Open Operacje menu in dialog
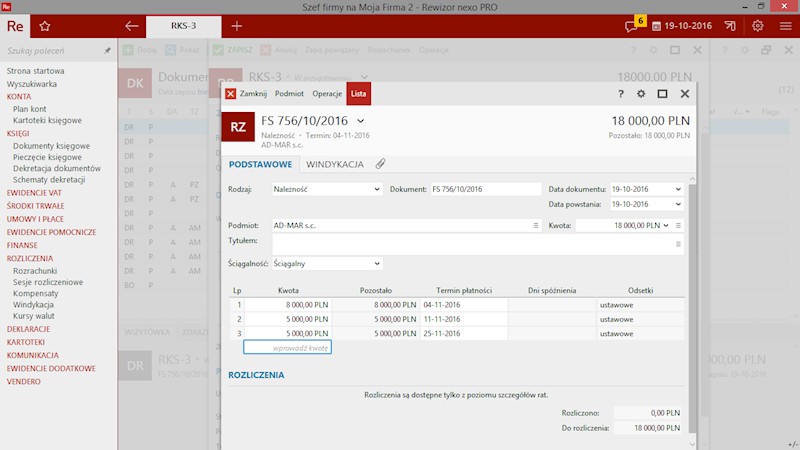This screenshot has height=450, width=800. coord(327,94)
